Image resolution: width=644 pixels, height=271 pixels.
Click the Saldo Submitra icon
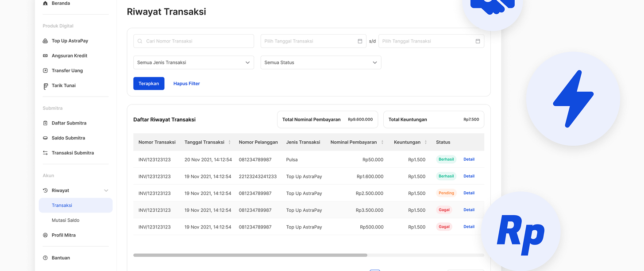45,138
